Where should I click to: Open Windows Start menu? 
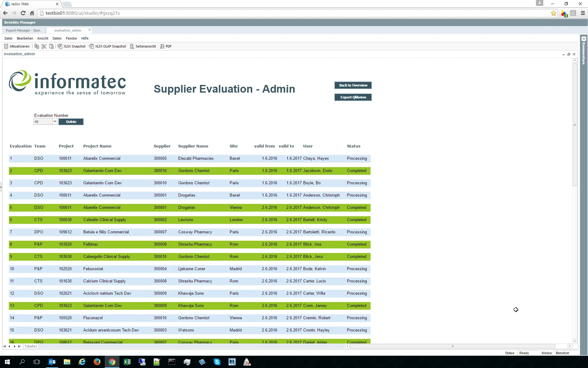tap(7, 362)
